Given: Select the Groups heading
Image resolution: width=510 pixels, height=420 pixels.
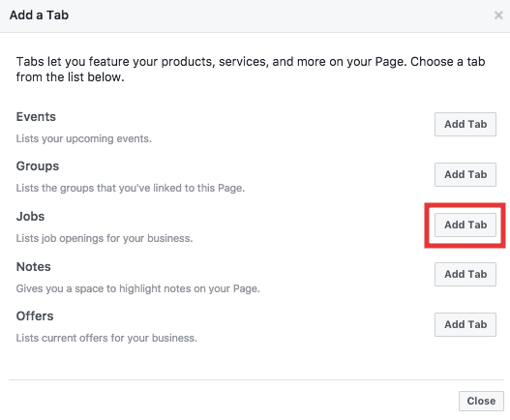Looking at the screenshot, I should (x=38, y=166).
